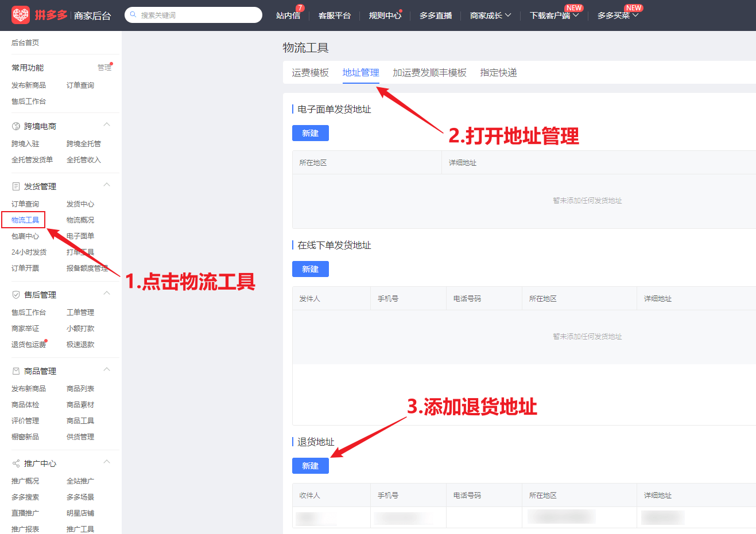Open 24小时发货 link
756x534 pixels.
[x=29, y=252]
